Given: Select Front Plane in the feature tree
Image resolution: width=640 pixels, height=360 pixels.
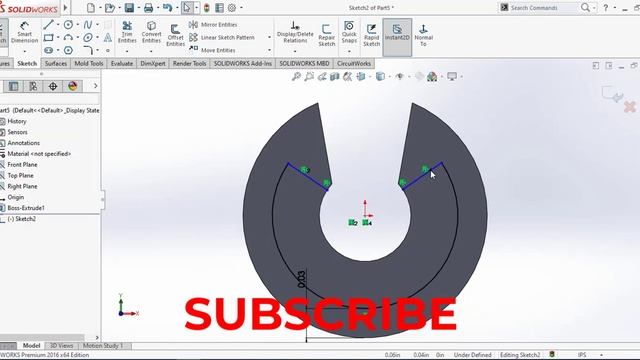Looking at the screenshot, I should [22, 165].
